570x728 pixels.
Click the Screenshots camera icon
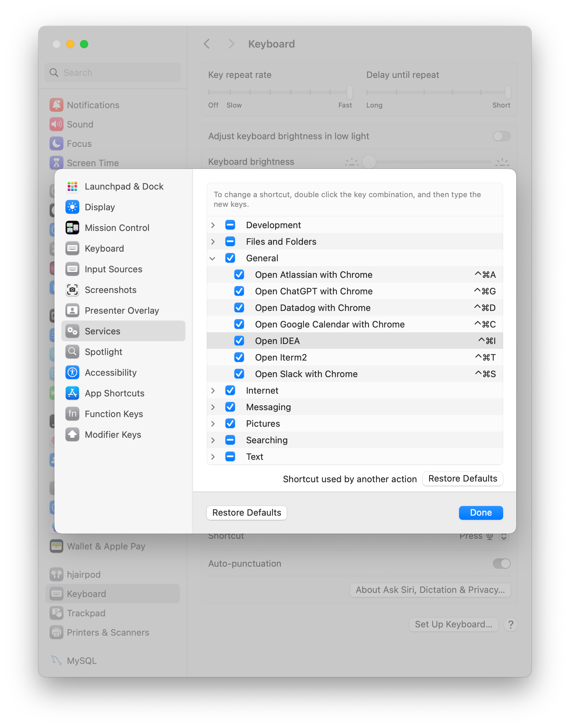click(72, 290)
